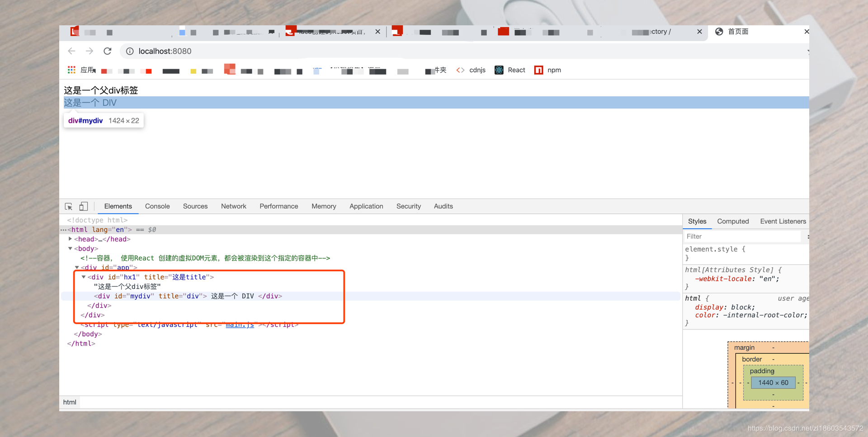Collapse the div id app node
The image size is (868, 437).
tap(77, 268)
